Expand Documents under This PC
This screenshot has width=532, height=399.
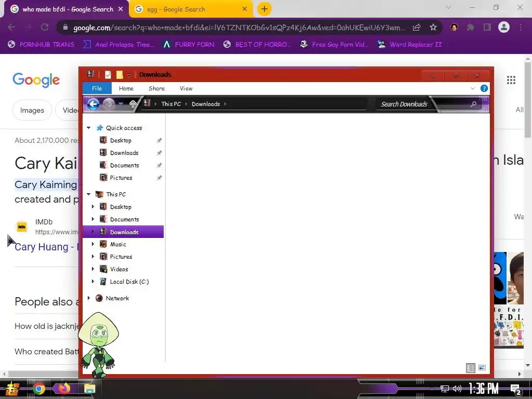click(x=93, y=219)
